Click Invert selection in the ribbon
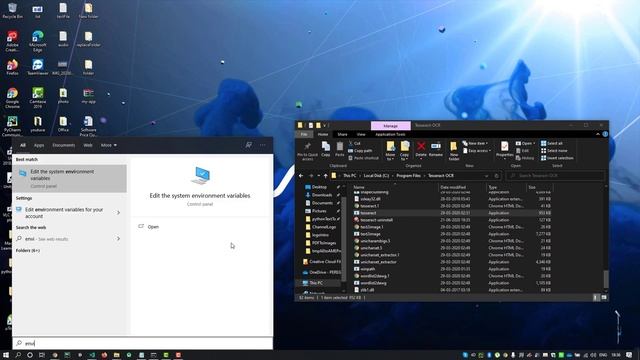 pyautogui.click(x=557, y=158)
